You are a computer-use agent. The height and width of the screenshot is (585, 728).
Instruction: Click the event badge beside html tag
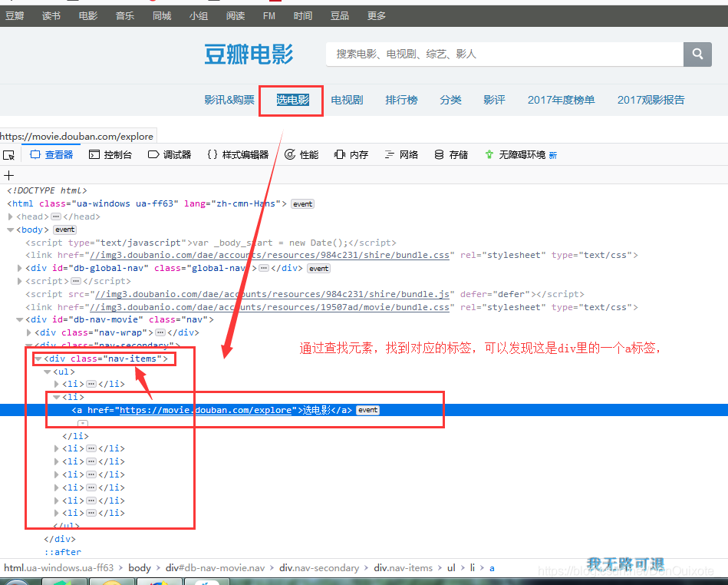(x=303, y=204)
